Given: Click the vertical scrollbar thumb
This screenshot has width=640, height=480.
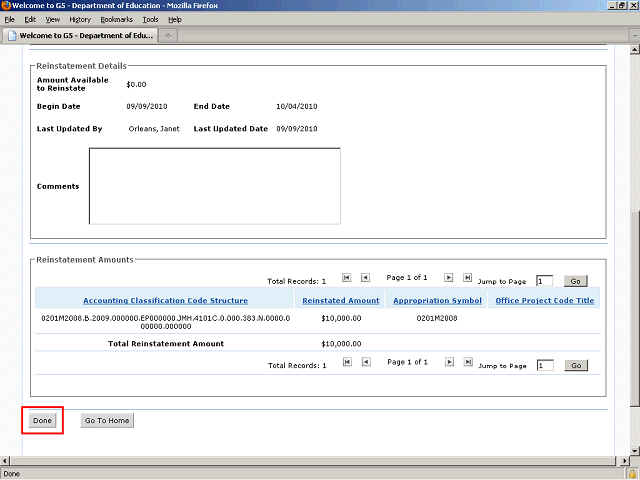Looking at the screenshot, I should pyautogui.click(x=634, y=308).
